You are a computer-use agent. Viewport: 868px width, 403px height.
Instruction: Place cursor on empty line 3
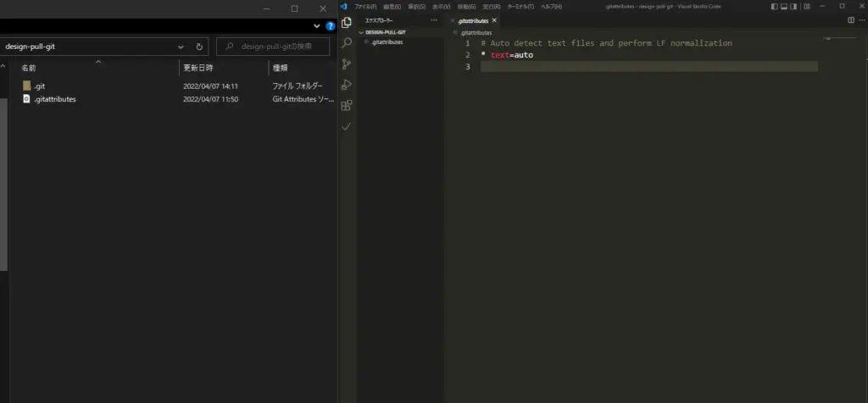coord(648,66)
